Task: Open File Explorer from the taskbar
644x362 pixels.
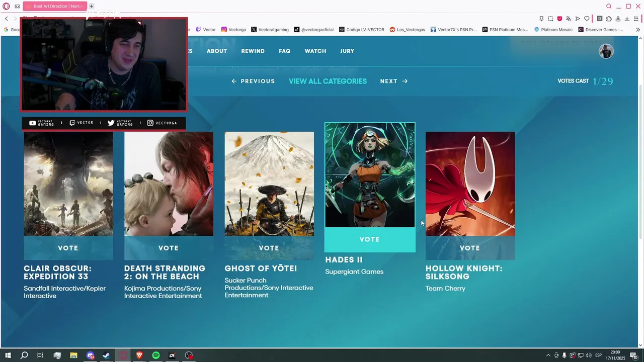Action: pyautogui.click(x=73, y=355)
